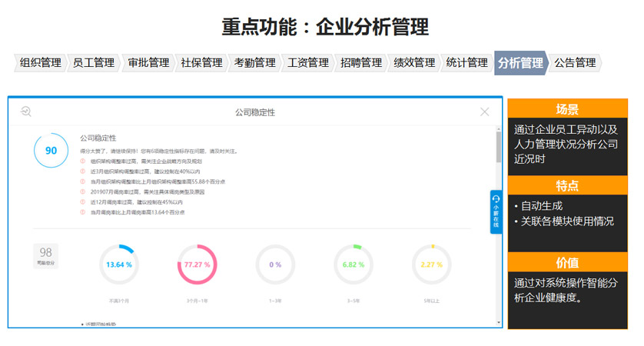Click the 0% donut chart for 1~3年

click(x=275, y=264)
